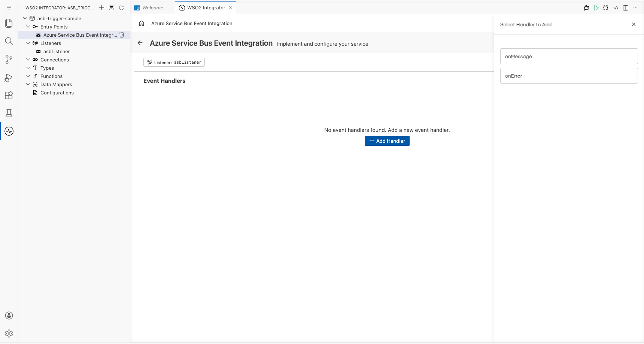
Task: Click Azure Service Bus Event Integration breadcrumb
Action: tap(192, 23)
